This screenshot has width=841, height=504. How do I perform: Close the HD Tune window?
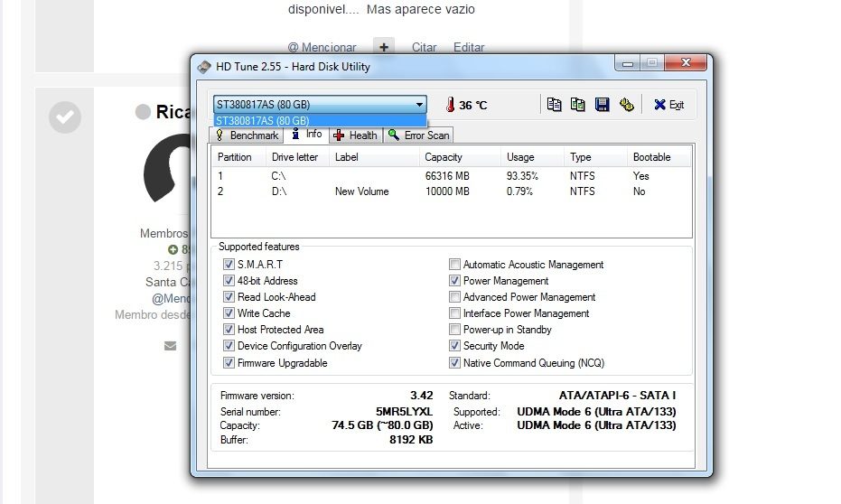tap(686, 62)
